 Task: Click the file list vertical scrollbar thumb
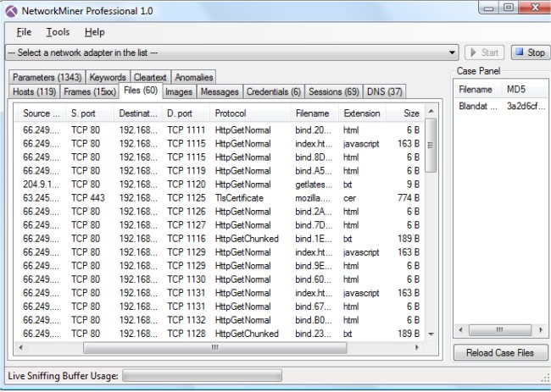(431, 146)
